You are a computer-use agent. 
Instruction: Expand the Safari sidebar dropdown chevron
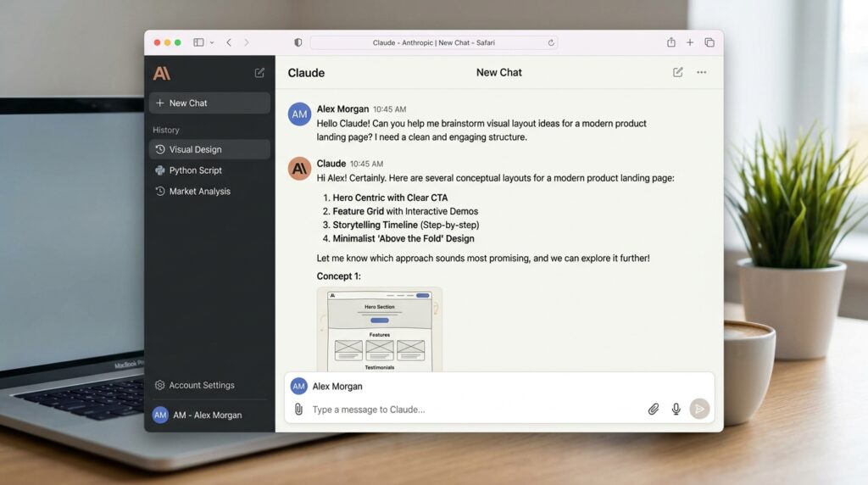coord(212,42)
